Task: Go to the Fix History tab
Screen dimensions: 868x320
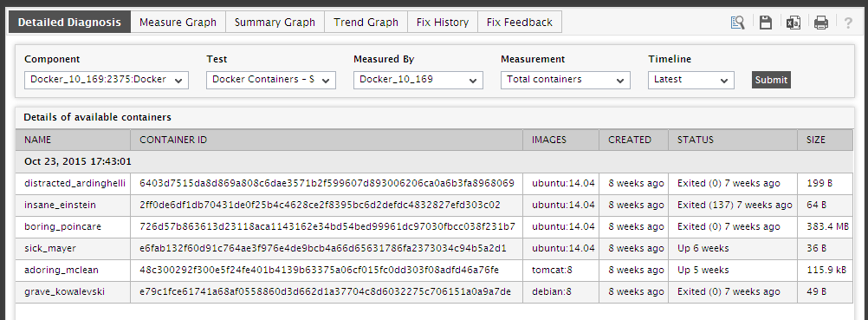Action: pos(443,23)
